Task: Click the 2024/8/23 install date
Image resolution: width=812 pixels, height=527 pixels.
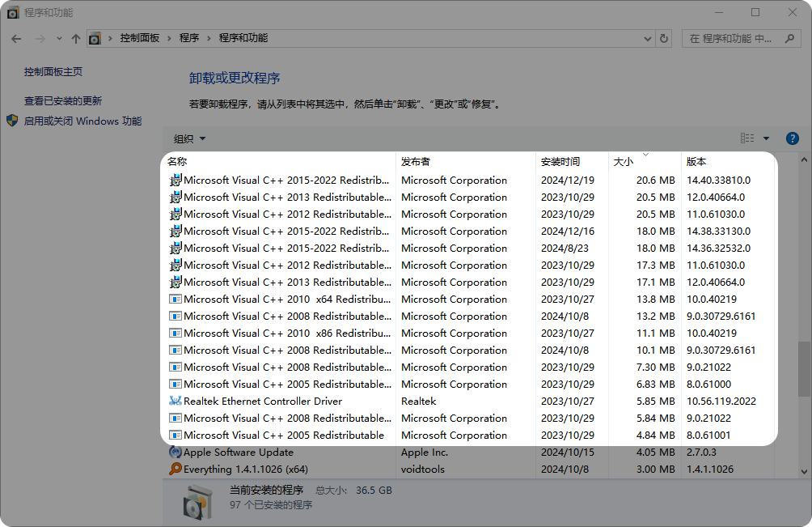Action: (x=565, y=249)
